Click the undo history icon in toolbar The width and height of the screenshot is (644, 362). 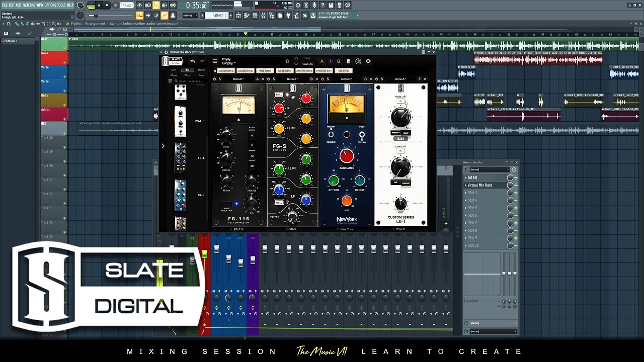coord(297,5)
